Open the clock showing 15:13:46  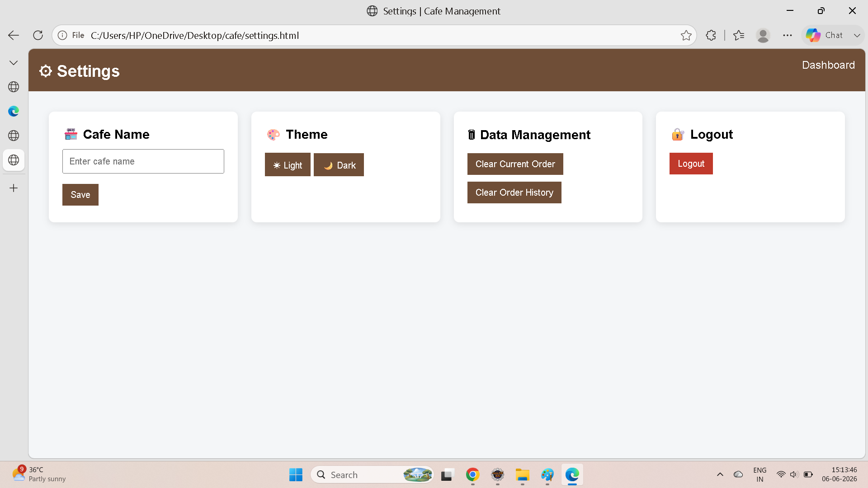(840, 474)
